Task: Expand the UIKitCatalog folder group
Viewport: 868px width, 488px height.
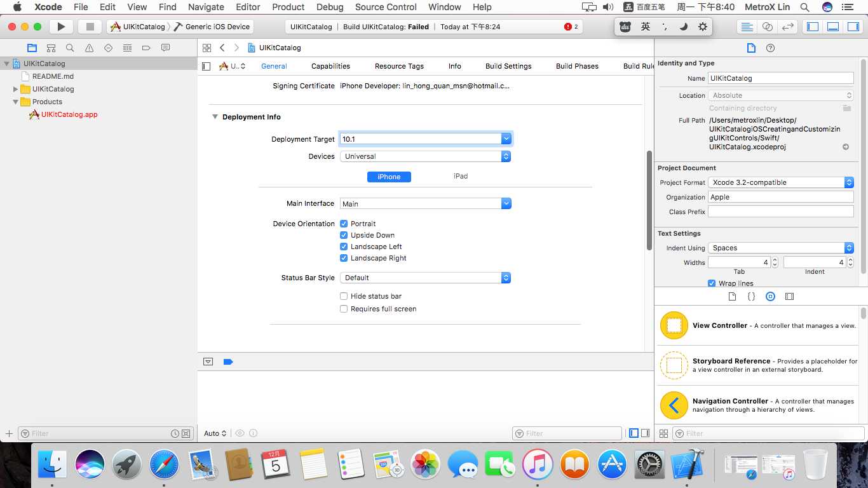Action: click(x=17, y=89)
